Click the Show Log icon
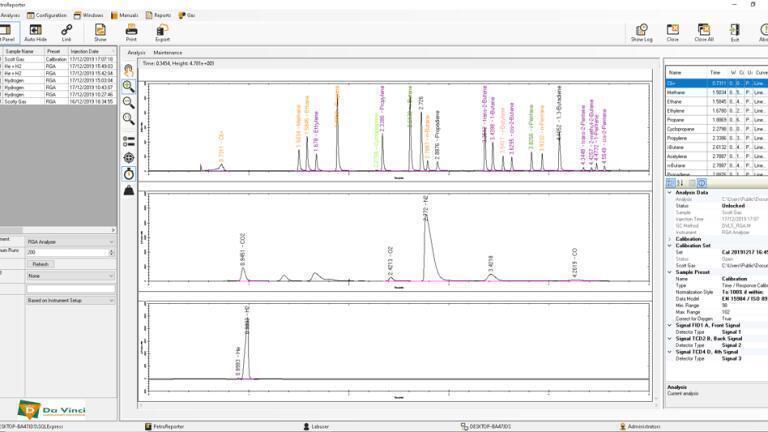Viewport: 768px width, 432px height. (641, 29)
